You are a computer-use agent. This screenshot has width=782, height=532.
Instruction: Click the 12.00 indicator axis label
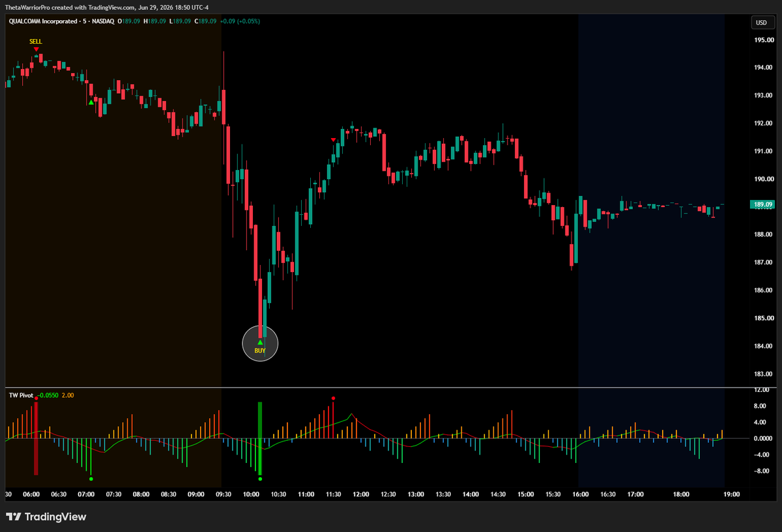point(762,390)
